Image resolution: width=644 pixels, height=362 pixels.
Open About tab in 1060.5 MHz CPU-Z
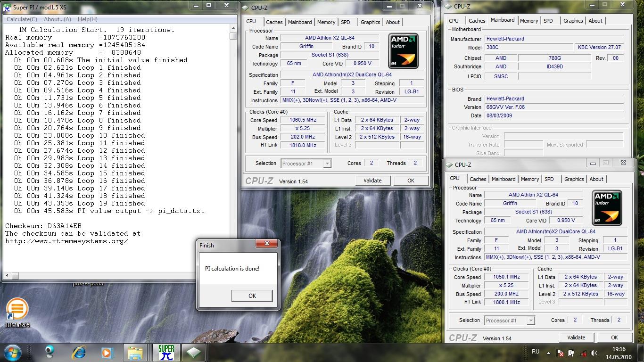point(393,22)
